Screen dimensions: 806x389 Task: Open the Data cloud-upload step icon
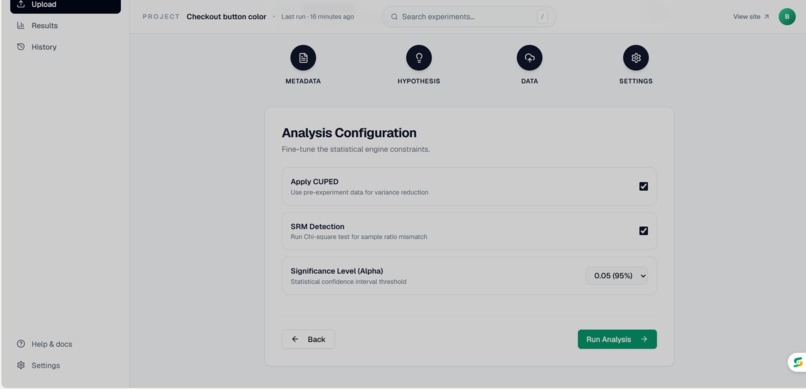pyautogui.click(x=529, y=58)
